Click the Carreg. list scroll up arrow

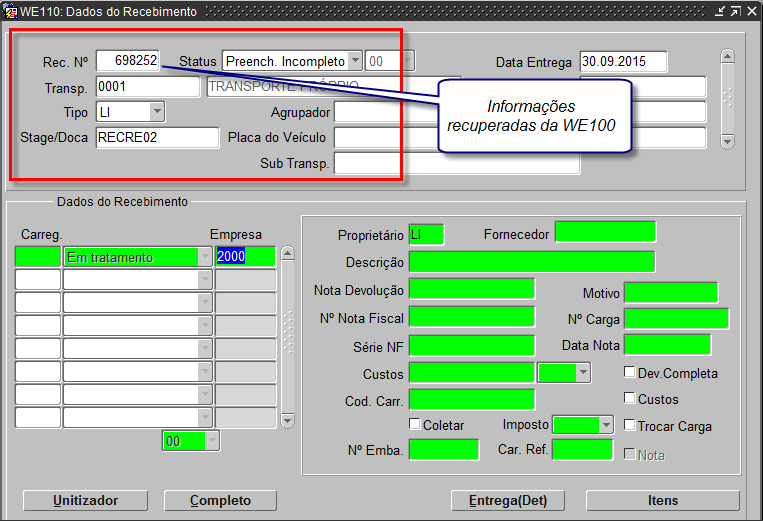288,254
